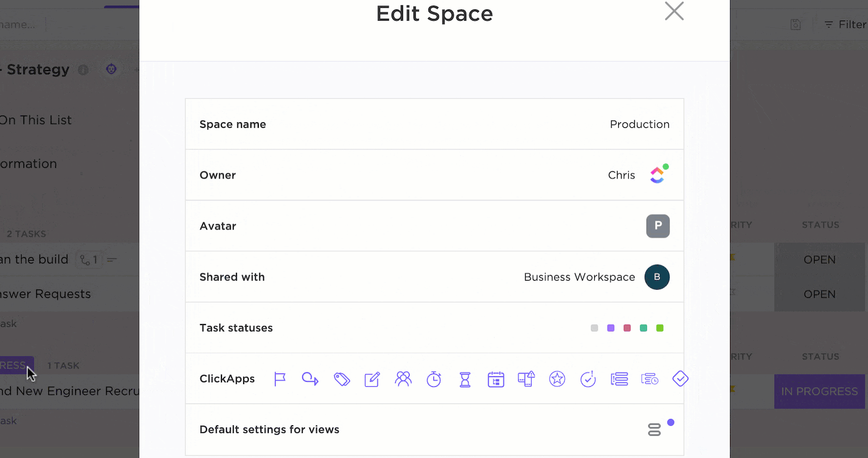The image size is (868, 458).
Task: Click the Priority flag ClickApp icon
Action: tap(280, 379)
